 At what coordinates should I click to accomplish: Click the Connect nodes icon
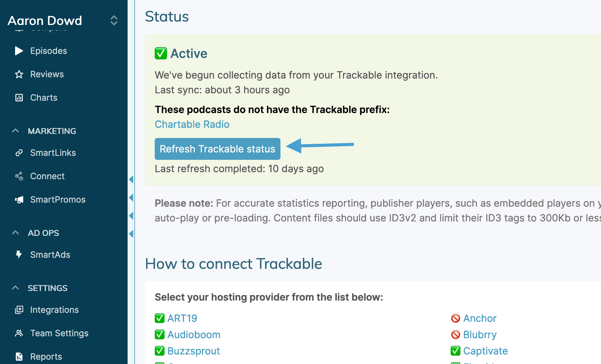(19, 176)
